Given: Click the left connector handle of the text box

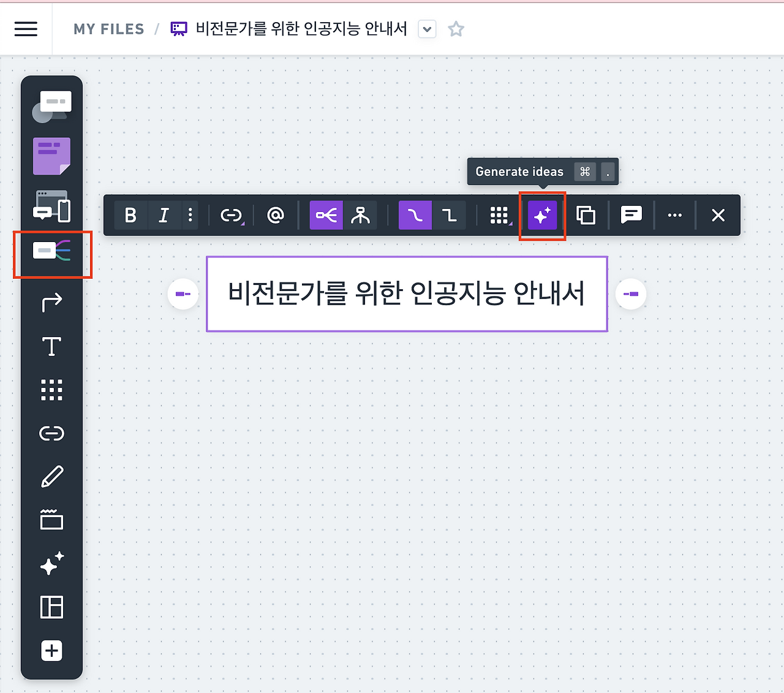Looking at the screenshot, I should click(x=183, y=294).
